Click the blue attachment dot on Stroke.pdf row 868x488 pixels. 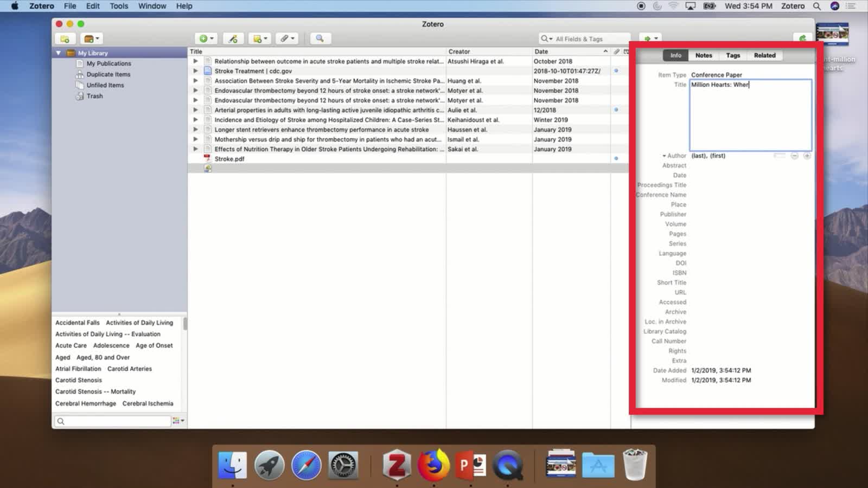click(616, 158)
